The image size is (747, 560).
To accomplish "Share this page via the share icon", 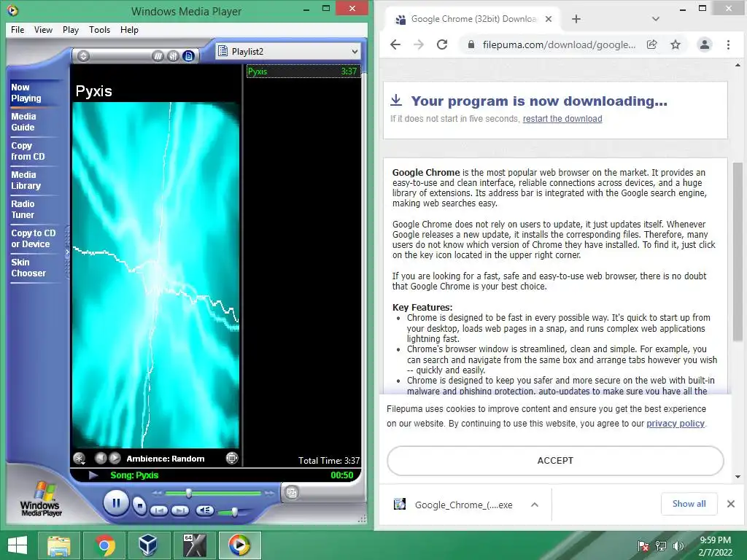I will (x=651, y=44).
